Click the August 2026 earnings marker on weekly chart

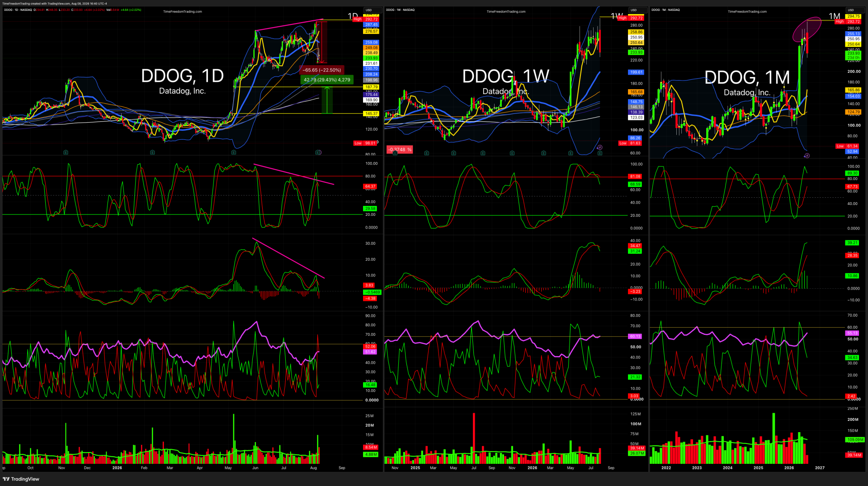pyautogui.click(x=600, y=153)
